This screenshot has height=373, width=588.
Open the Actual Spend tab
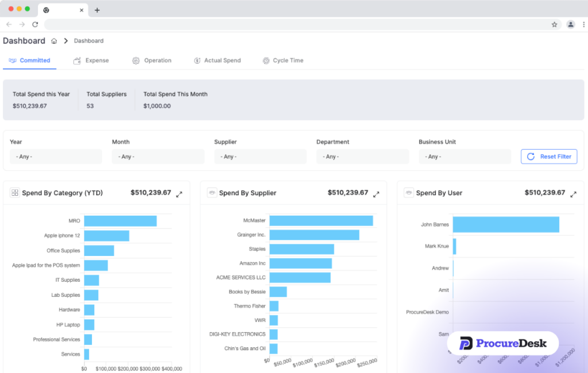[218, 60]
